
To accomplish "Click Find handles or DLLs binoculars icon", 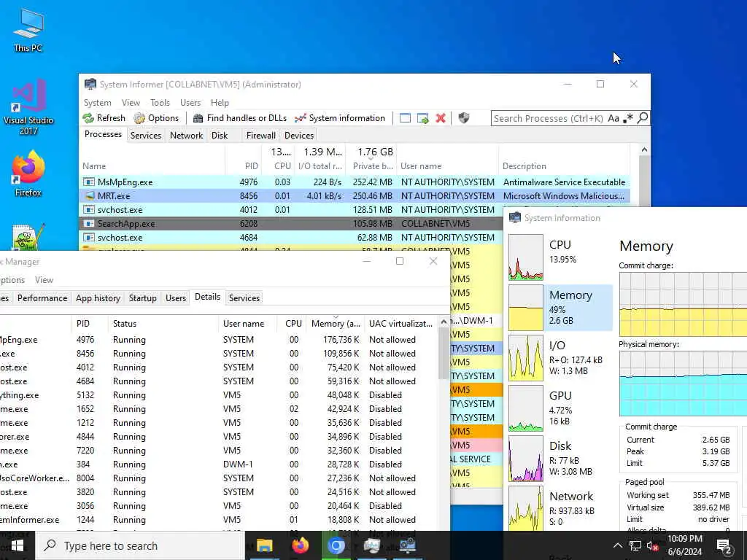I will (x=198, y=118).
